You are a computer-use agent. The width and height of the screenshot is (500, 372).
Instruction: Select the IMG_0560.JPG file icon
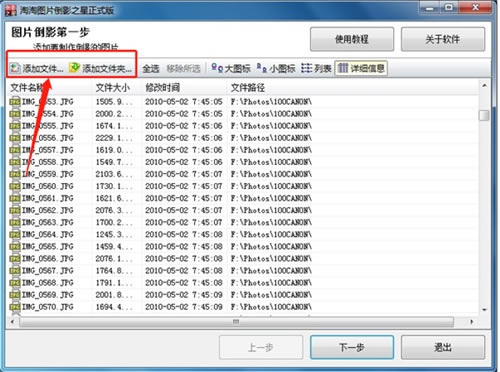(x=15, y=186)
